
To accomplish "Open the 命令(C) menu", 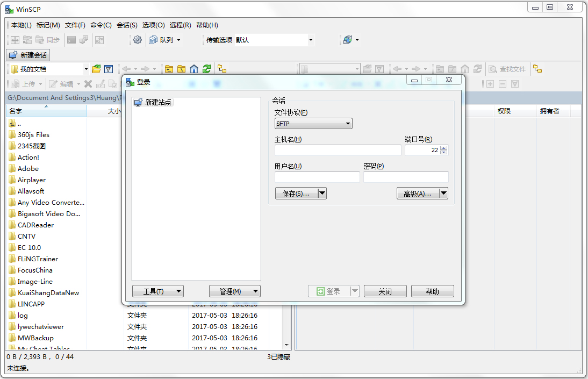I will tap(101, 25).
